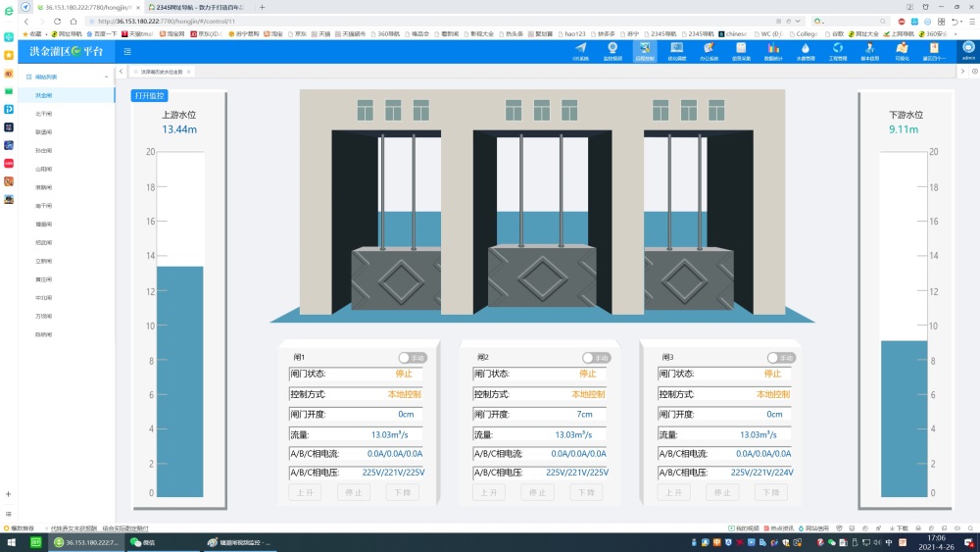Collapse sidebar with hamburger menu icon
The height and width of the screenshot is (552, 980).
click(127, 51)
